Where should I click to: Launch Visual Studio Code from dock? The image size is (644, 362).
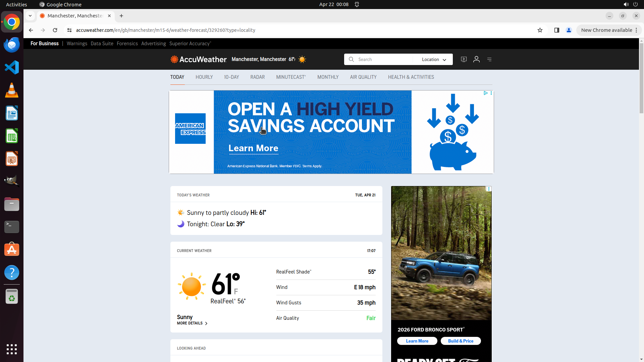tap(12, 67)
